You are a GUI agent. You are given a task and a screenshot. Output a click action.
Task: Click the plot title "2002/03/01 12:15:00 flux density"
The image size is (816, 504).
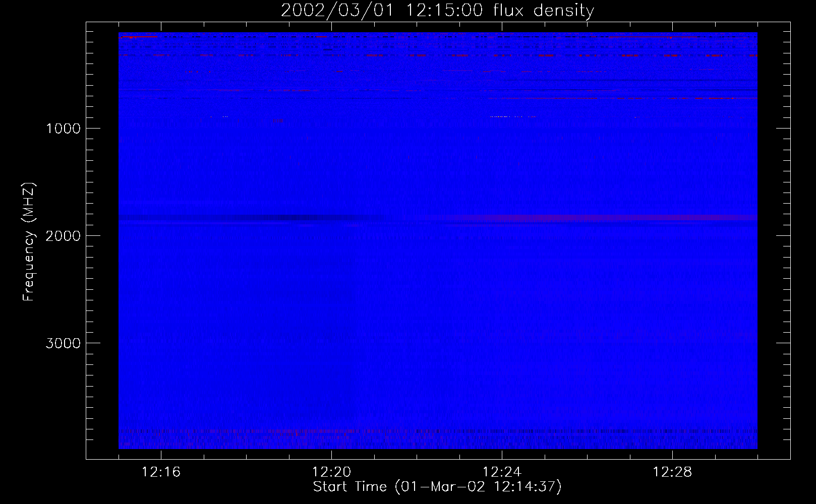(437, 10)
